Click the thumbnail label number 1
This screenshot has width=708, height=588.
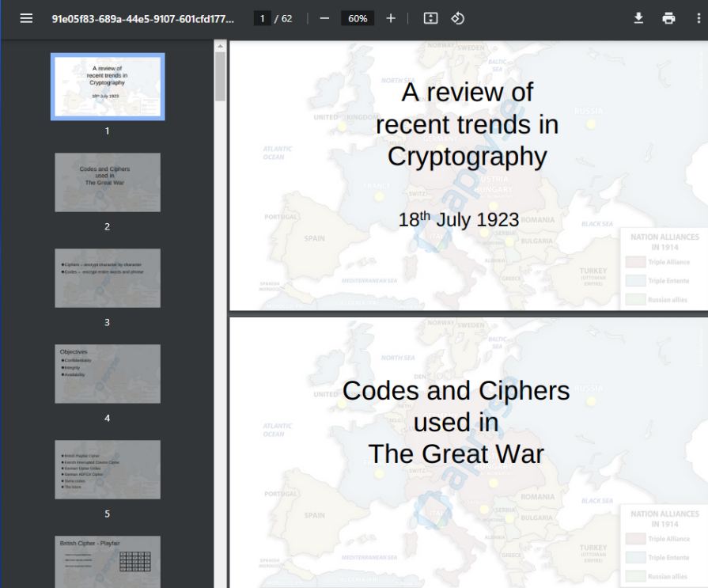[x=107, y=131]
